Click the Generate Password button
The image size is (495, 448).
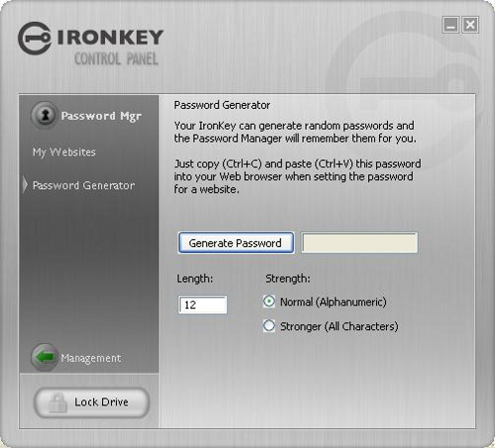point(236,243)
